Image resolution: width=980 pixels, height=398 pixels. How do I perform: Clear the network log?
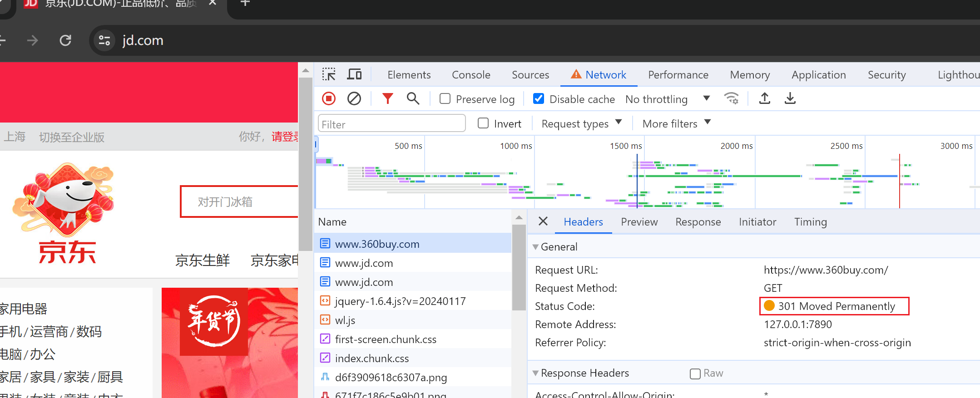point(354,98)
